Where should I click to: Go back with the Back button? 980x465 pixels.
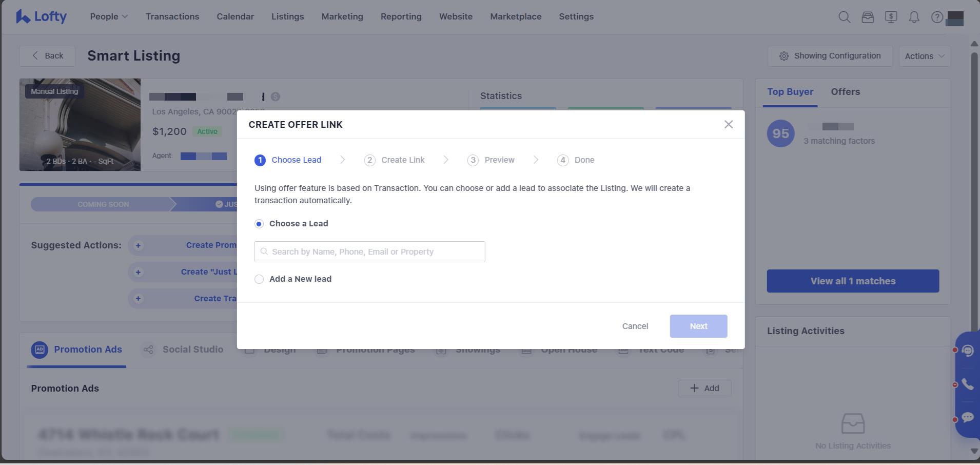tap(47, 56)
